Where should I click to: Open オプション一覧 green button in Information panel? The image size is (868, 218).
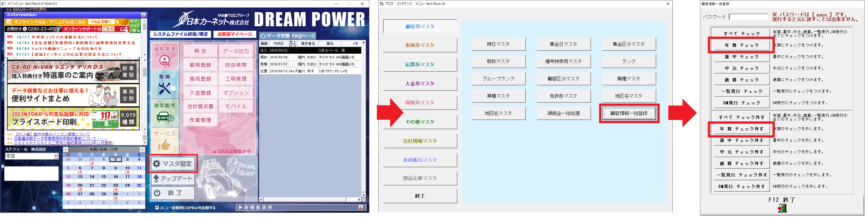(135, 26)
